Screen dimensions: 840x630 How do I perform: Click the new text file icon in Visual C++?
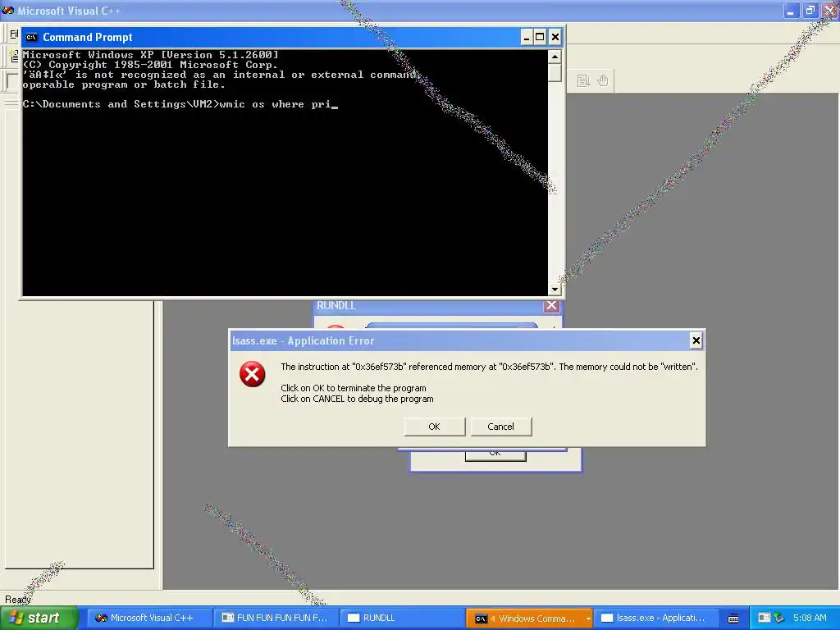(x=14, y=56)
